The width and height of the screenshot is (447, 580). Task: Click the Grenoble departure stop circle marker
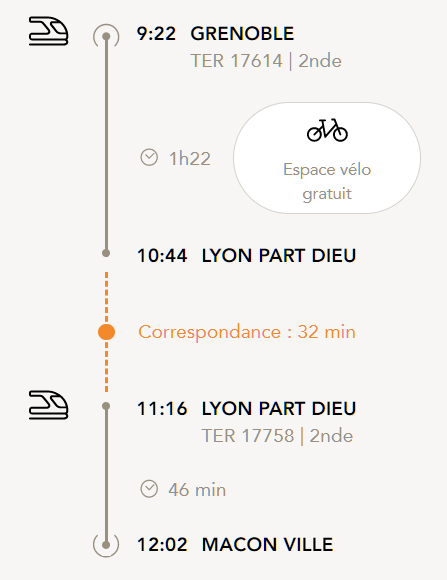106,36
